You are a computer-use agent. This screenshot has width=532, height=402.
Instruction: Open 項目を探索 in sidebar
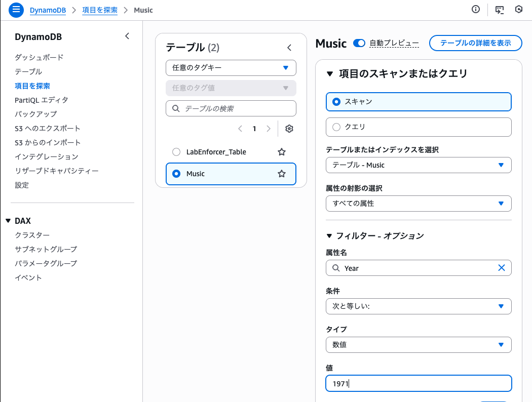coord(32,86)
